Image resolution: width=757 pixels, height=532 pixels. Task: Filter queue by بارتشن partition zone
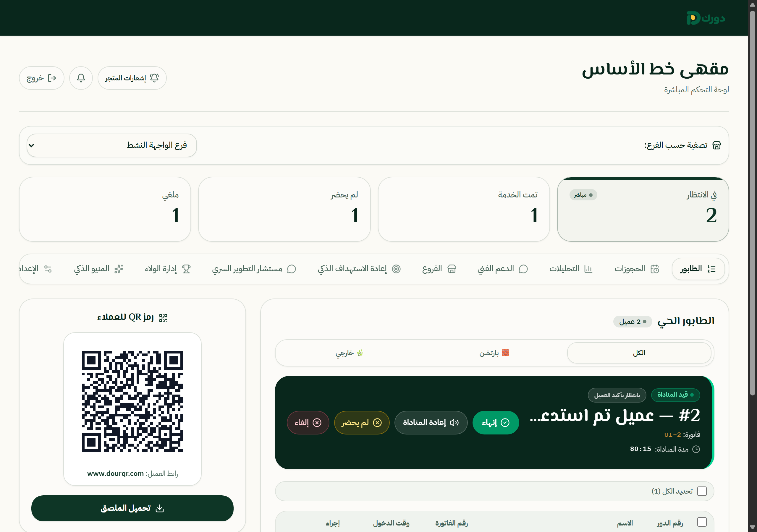click(x=494, y=353)
